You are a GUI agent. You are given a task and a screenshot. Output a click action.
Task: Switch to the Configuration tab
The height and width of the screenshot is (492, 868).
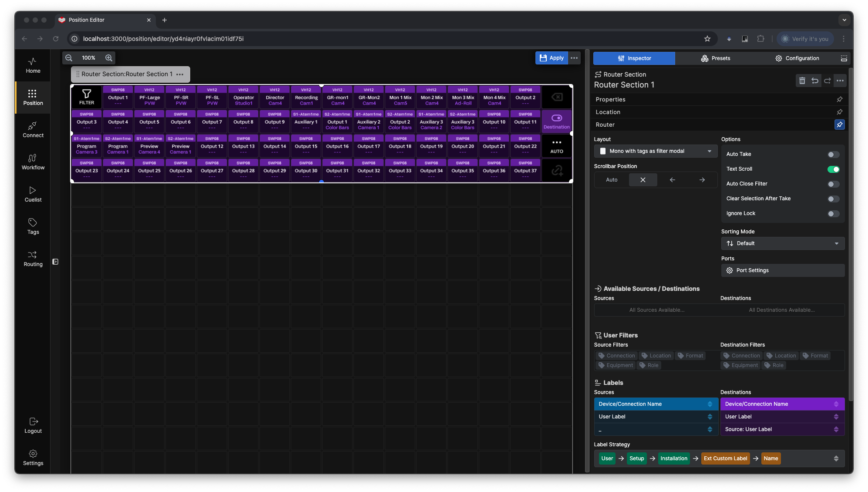point(797,58)
